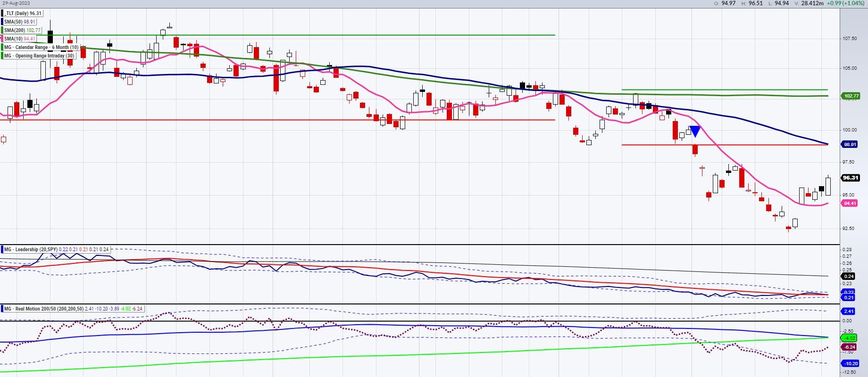This screenshot has width=868, height=377.
Task: Click the 107.50 price axis label
Action: (850, 38)
